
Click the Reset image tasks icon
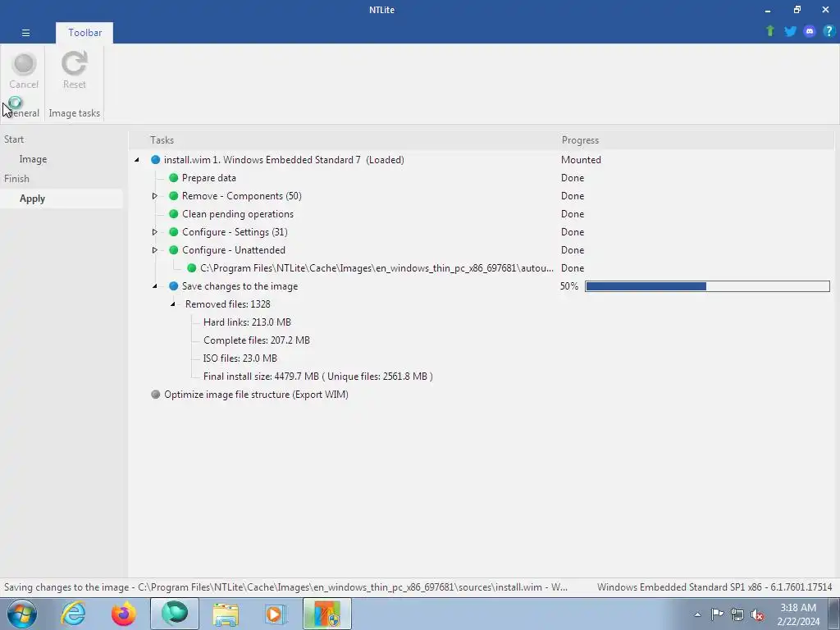tap(74, 64)
